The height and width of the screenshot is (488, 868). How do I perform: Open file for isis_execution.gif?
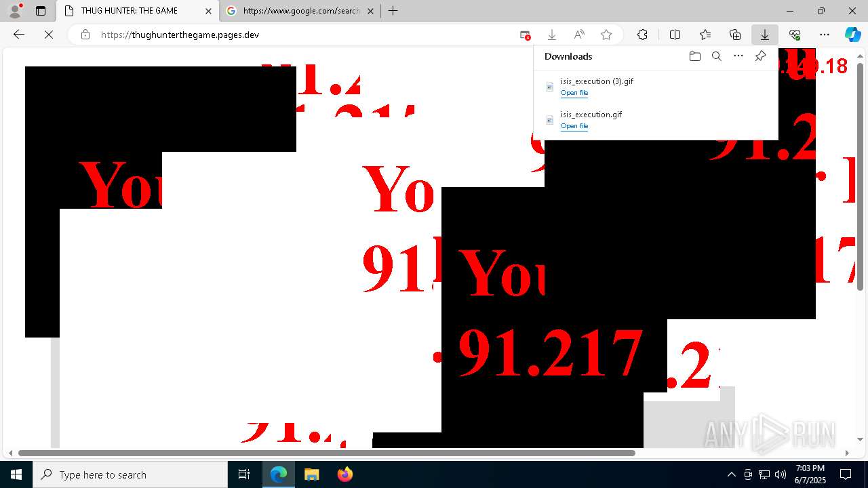(574, 126)
